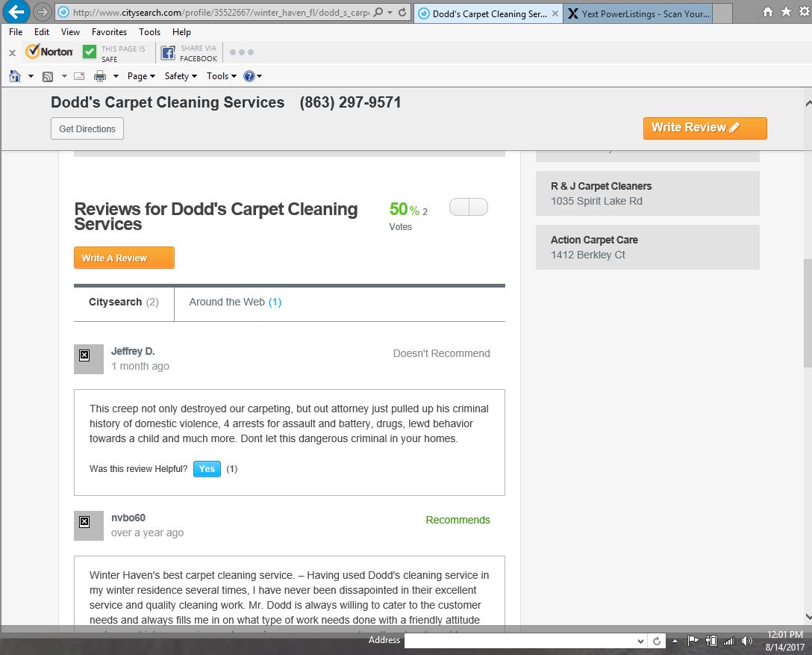Open the browser Tools gear icon
This screenshot has height=655, width=812.
click(x=805, y=12)
